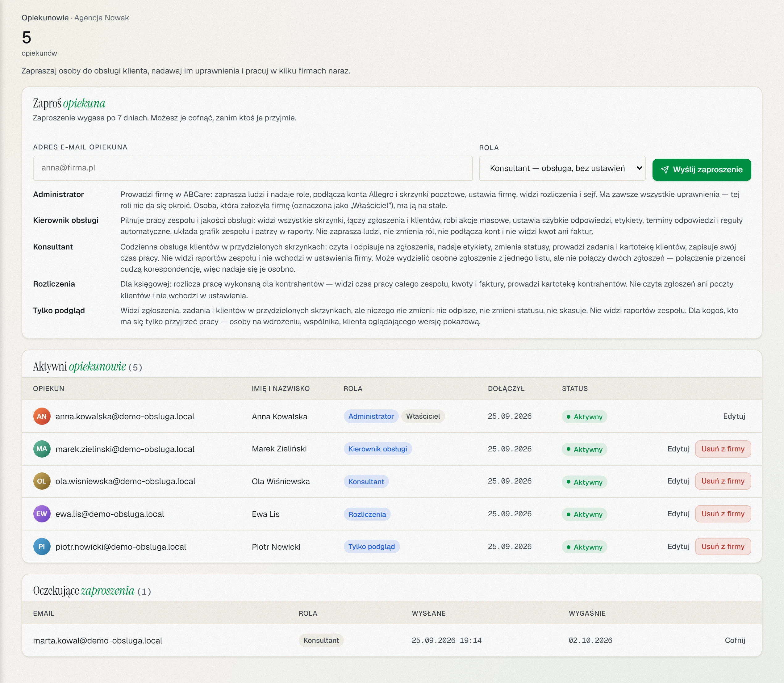Edit Ola Wiśniewska's entry via Edytuj

678,481
